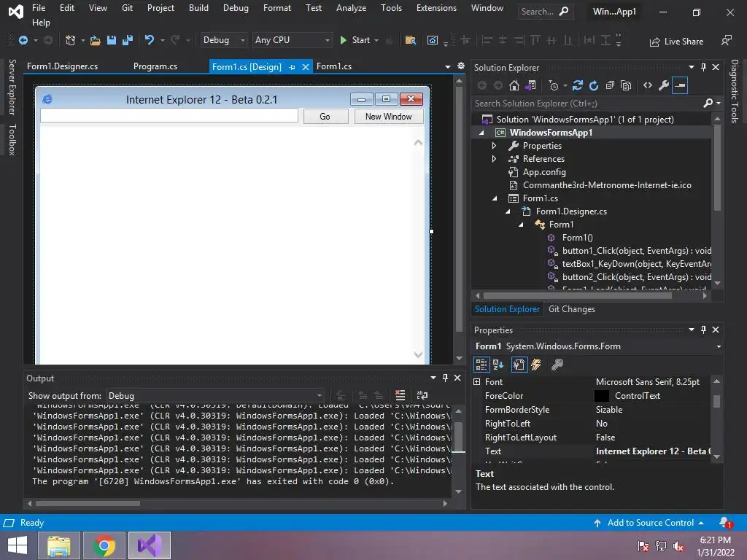Click the Send Feedback icon
Image resolution: width=747 pixels, height=560 pixels.
point(726,41)
